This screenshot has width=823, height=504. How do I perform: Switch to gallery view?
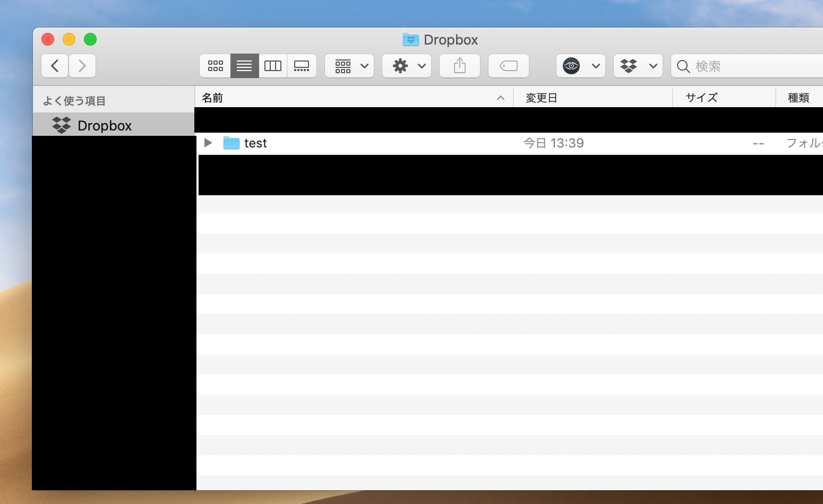(x=302, y=66)
